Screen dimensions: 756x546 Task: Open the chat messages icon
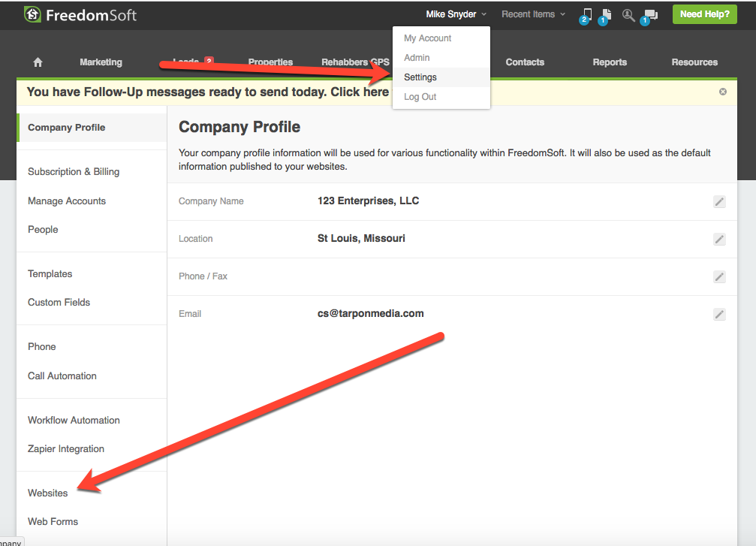coord(650,14)
